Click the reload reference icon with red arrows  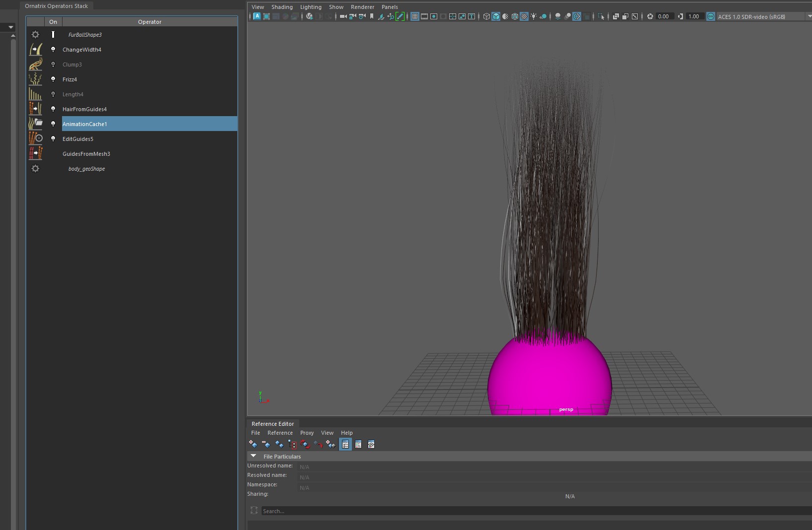305,445
